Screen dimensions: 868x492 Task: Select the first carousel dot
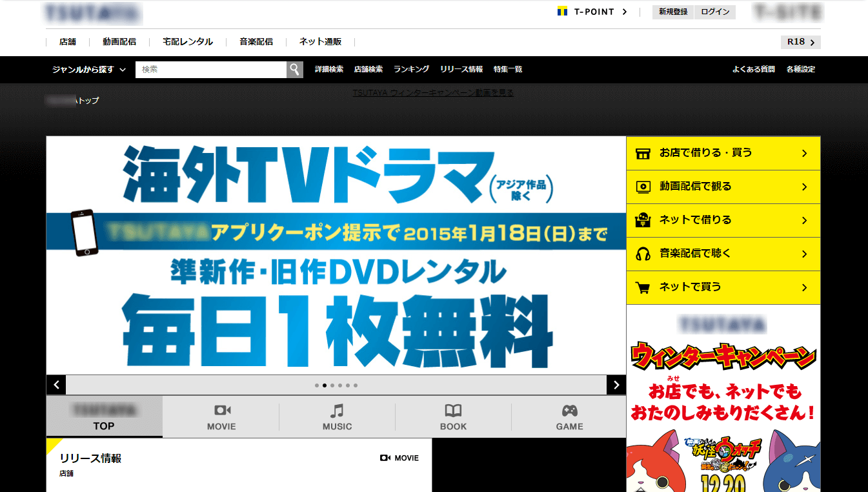pos(317,385)
